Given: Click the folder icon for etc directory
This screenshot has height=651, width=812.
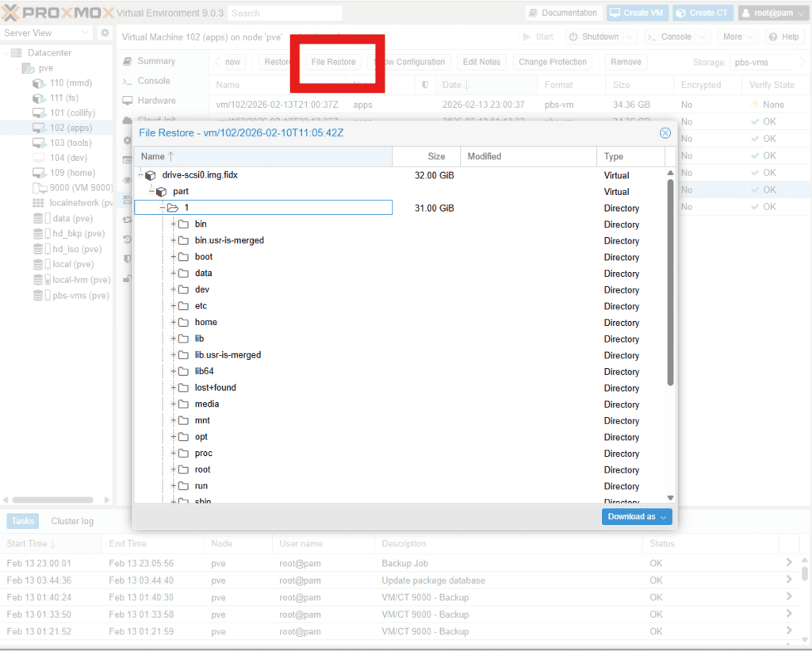Looking at the screenshot, I should (183, 306).
